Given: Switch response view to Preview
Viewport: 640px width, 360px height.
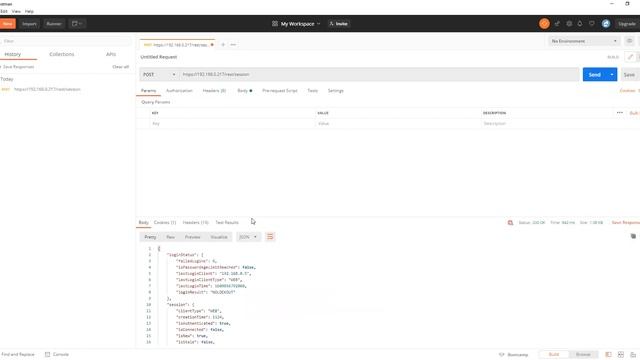Looking at the screenshot, I should [192, 237].
